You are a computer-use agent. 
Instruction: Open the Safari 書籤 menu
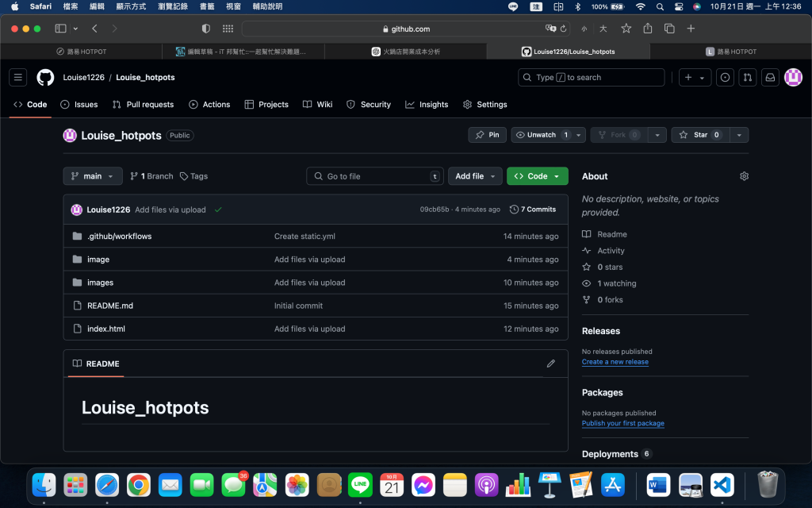tap(207, 6)
